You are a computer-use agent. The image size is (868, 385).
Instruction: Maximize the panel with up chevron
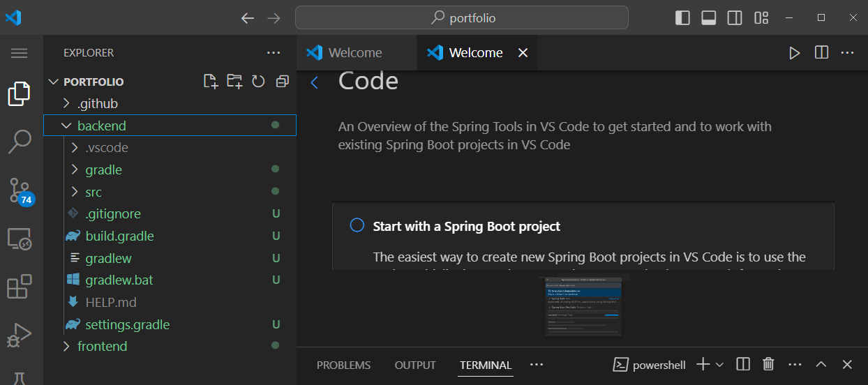click(x=821, y=364)
